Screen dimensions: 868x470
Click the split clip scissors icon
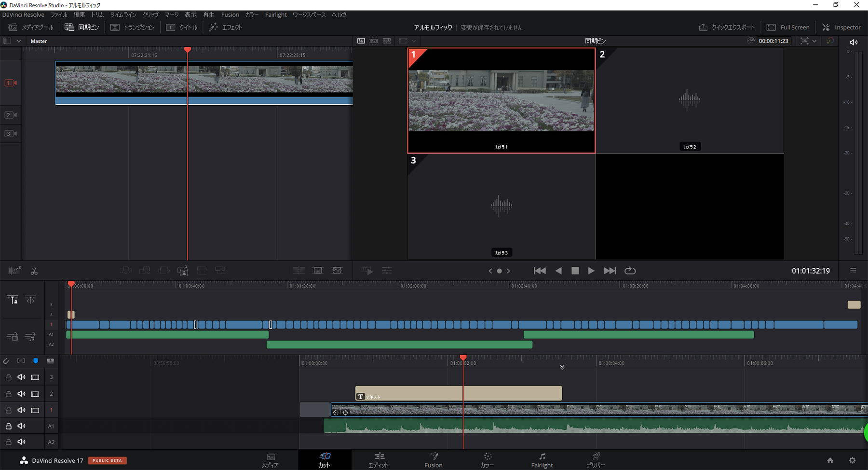click(34, 271)
